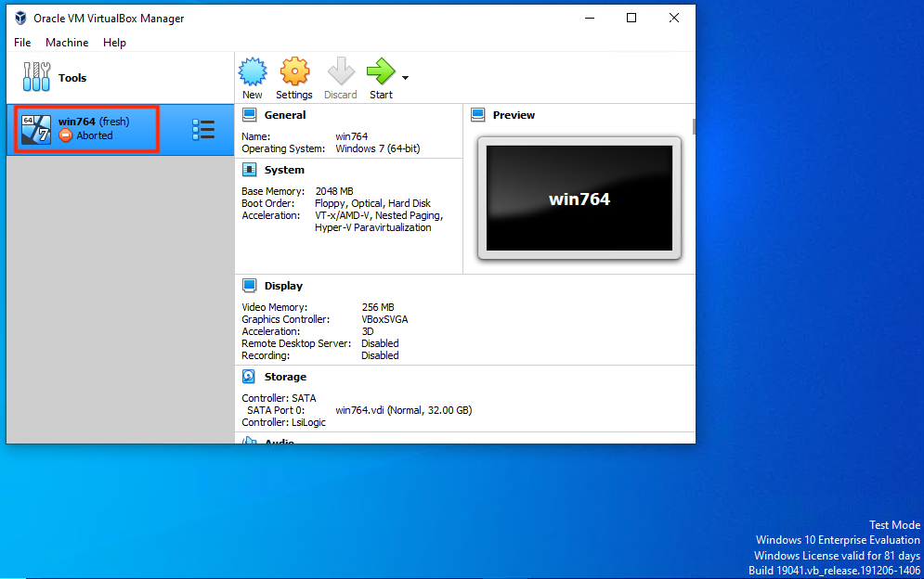Viewport: 924px width, 579px height.
Task: Click the Remote Desktop Server Disabled value
Action: click(x=380, y=343)
